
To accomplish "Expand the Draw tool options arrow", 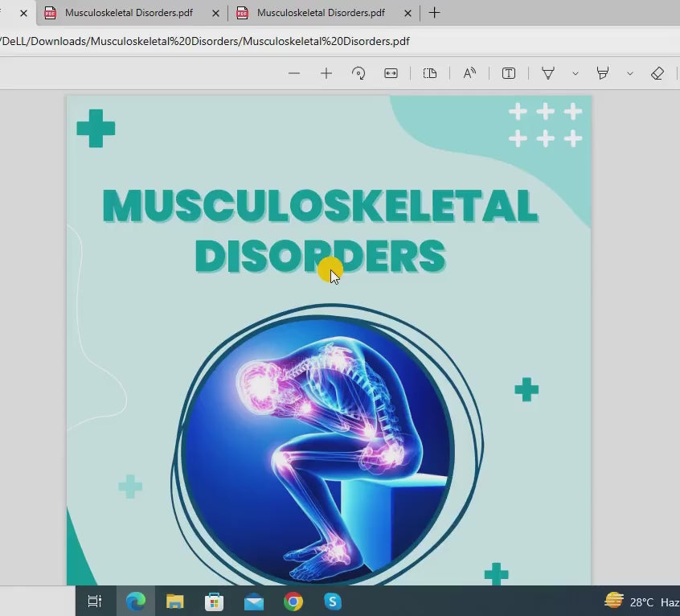I will (x=576, y=74).
